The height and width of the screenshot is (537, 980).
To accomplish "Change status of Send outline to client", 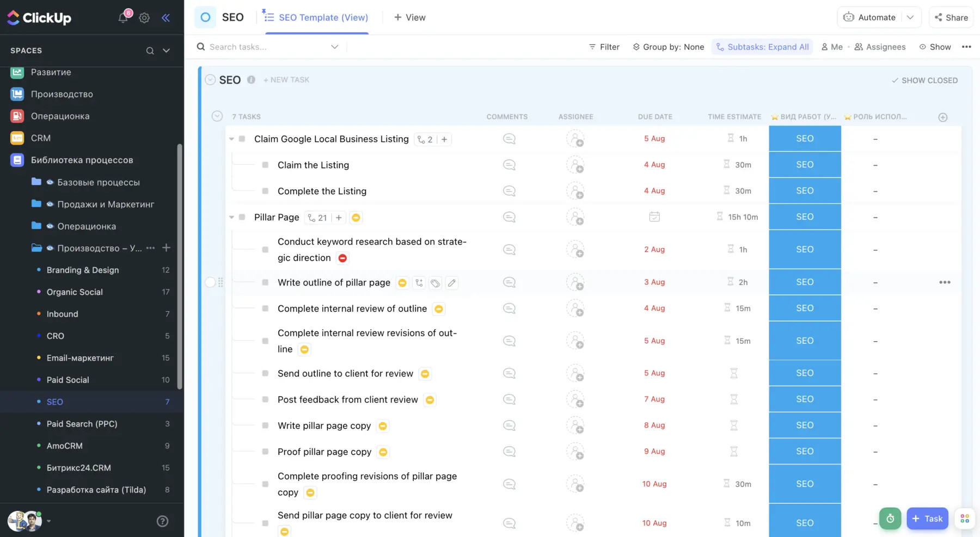I will [265, 373].
